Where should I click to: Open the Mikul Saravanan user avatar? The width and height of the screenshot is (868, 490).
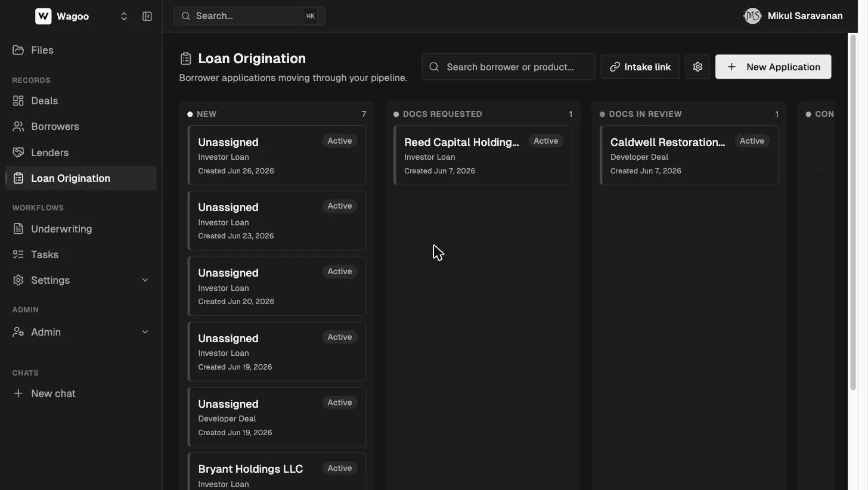tap(752, 16)
